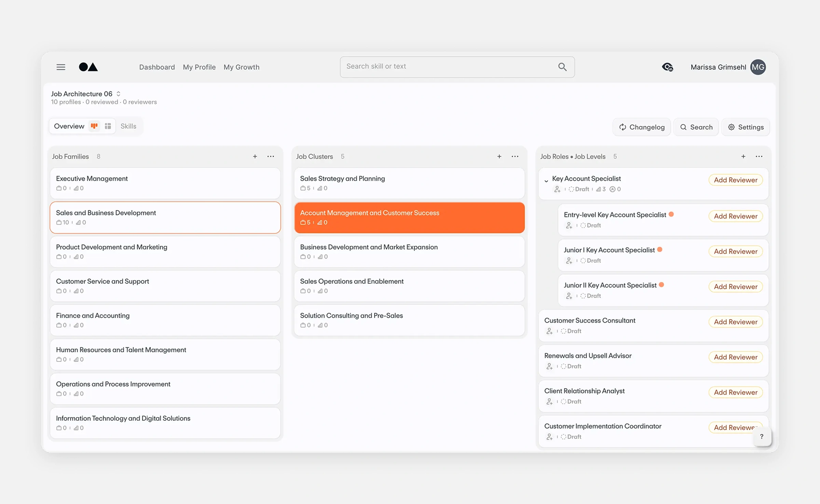Click the magnifier icon in search bar
820x504 pixels.
[x=562, y=67]
